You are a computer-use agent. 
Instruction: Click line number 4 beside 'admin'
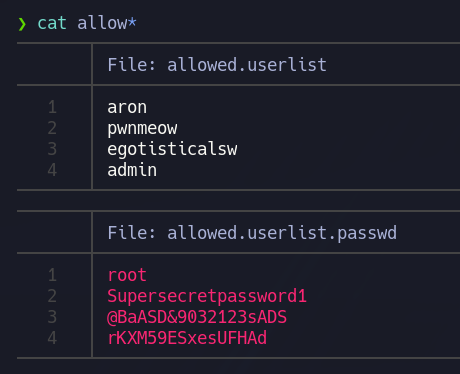point(52,170)
